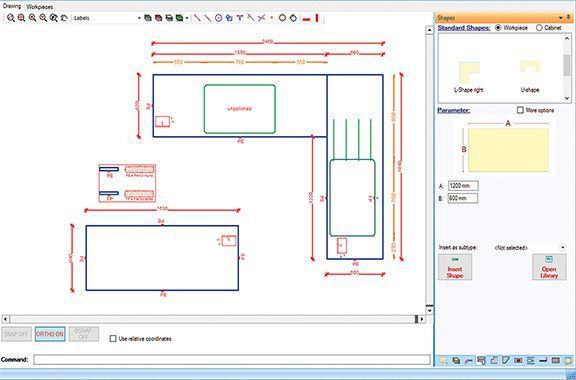Select the circle drawing tool
576x380 pixels.
pyautogui.click(x=219, y=18)
